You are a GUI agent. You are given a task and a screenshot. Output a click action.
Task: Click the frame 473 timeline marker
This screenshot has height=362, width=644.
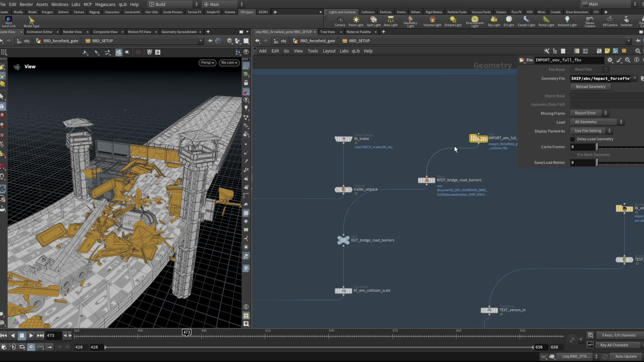(x=186, y=332)
